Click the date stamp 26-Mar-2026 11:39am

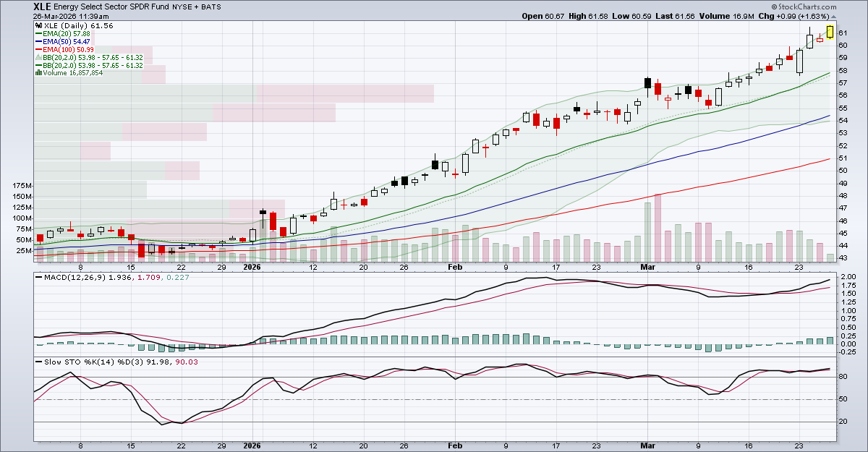(x=72, y=16)
